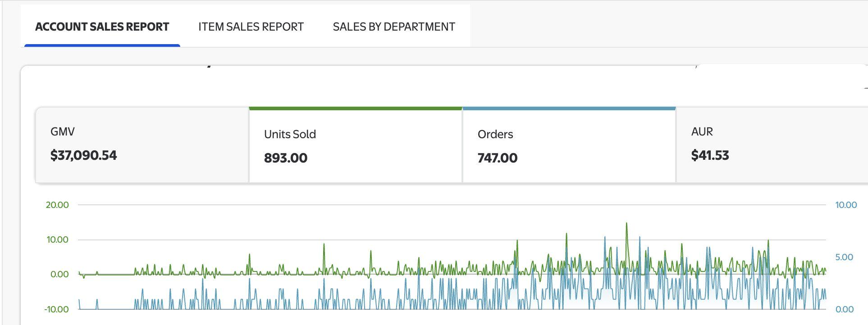
Task: Enable the AUR metric card
Action: pos(771,145)
